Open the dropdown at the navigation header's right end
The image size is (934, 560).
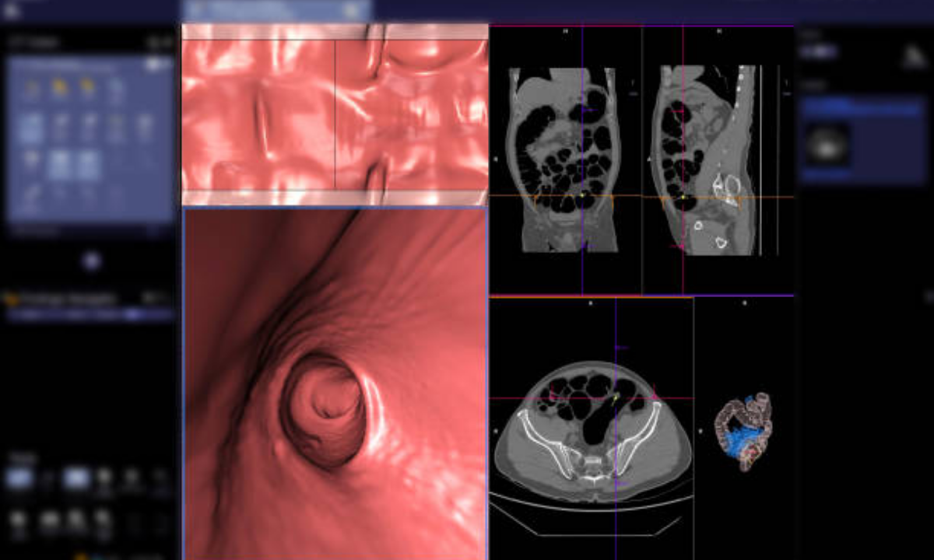tap(155, 298)
